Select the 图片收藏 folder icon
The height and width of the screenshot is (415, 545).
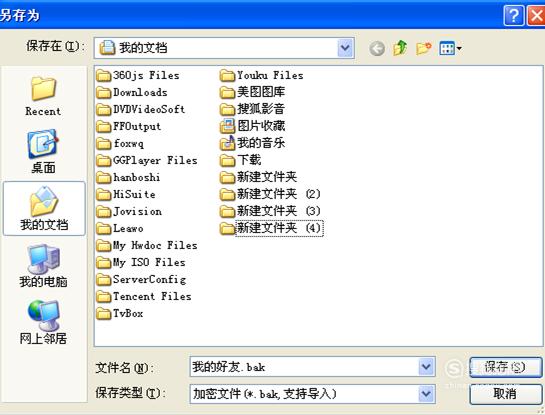click(227, 126)
